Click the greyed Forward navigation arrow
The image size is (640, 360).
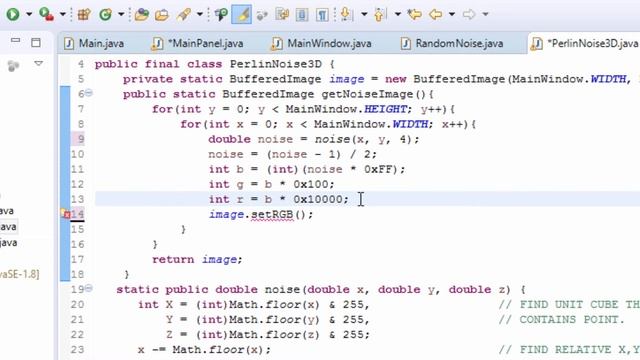point(469,15)
